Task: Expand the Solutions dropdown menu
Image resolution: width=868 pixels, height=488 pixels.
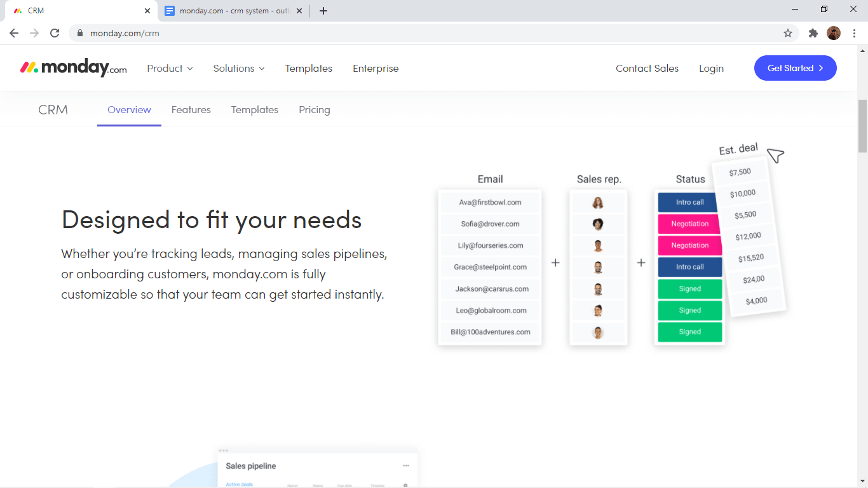Action: (239, 68)
